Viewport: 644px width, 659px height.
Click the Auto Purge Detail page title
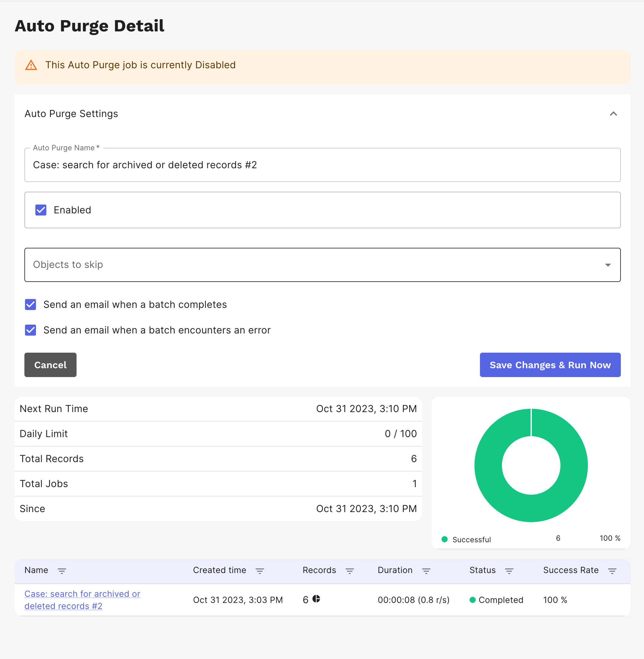click(90, 26)
